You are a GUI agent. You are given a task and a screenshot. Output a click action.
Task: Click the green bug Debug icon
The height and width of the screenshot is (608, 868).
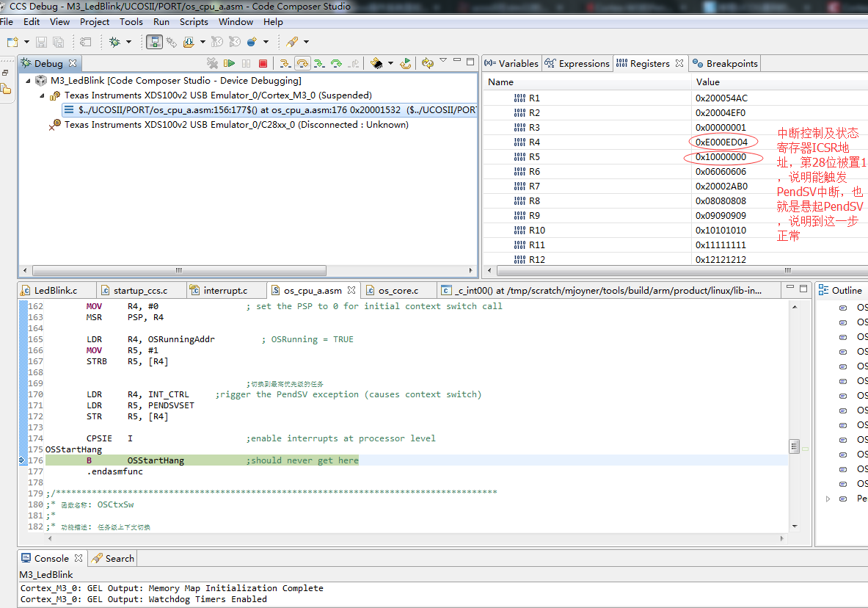(114, 42)
